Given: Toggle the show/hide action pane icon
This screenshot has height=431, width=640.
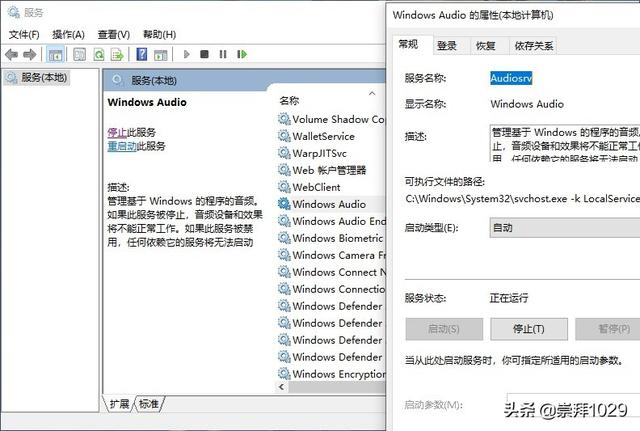Looking at the screenshot, I should pyautogui.click(x=161, y=55).
